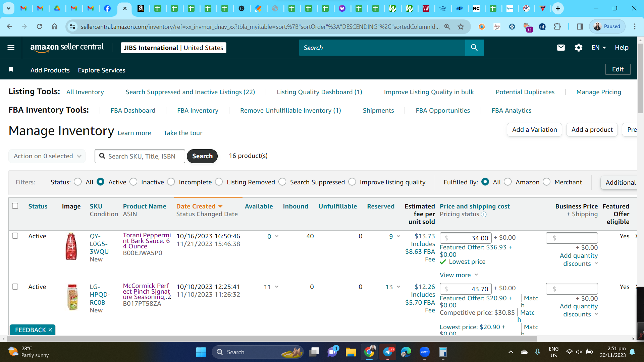Select Status All radio button
The height and width of the screenshot is (362, 644).
[78, 182]
